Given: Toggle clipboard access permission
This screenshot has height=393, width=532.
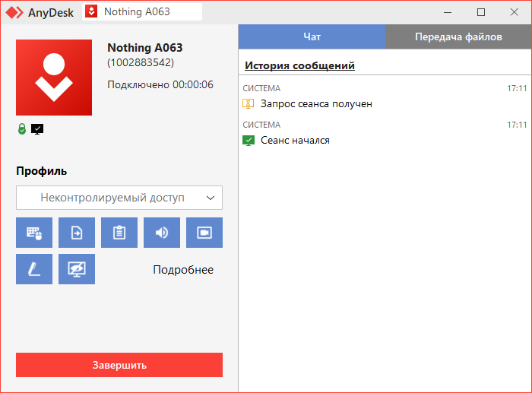Looking at the screenshot, I should click(x=119, y=233).
